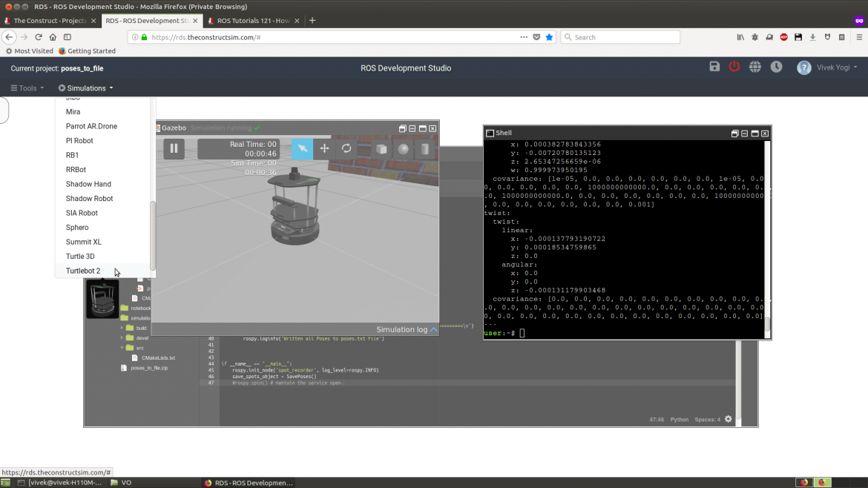Click the URL address bar
The image size is (868, 488).
click(332, 37)
